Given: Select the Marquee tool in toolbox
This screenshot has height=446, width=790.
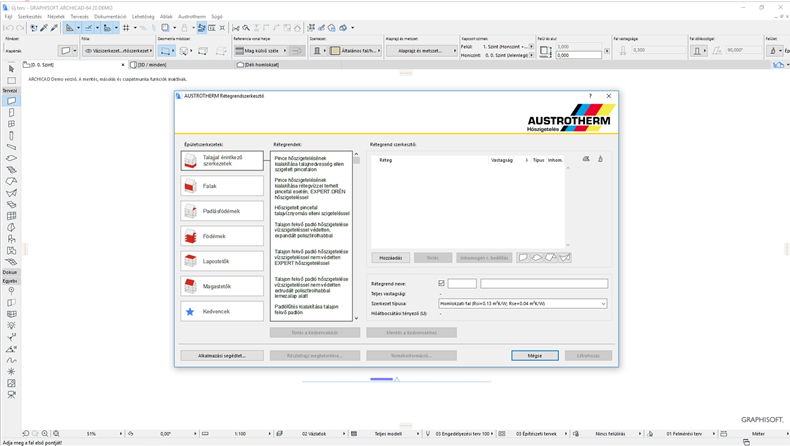Looking at the screenshot, I should 11,80.
